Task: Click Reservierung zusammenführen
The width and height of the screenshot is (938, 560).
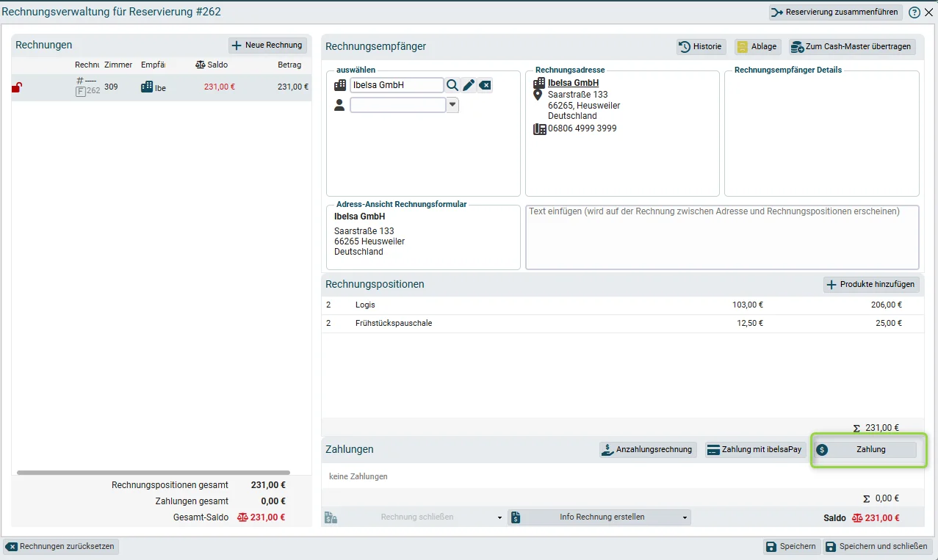Action: coord(835,12)
